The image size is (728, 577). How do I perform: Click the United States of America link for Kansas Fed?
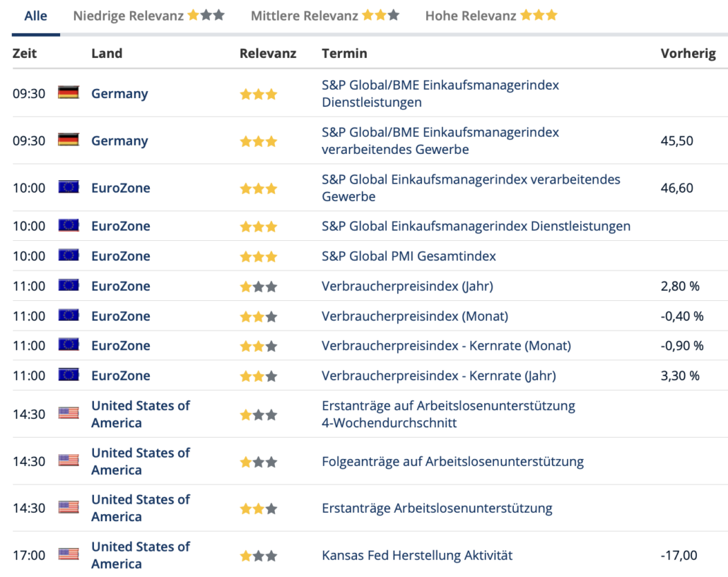click(x=140, y=555)
